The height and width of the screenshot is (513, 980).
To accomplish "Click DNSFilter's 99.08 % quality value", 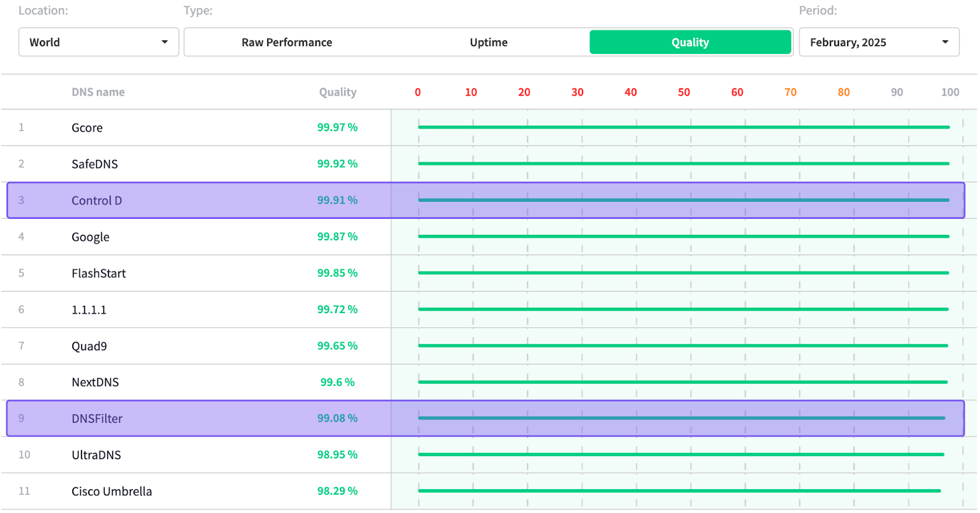I will pyautogui.click(x=337, y=418).
